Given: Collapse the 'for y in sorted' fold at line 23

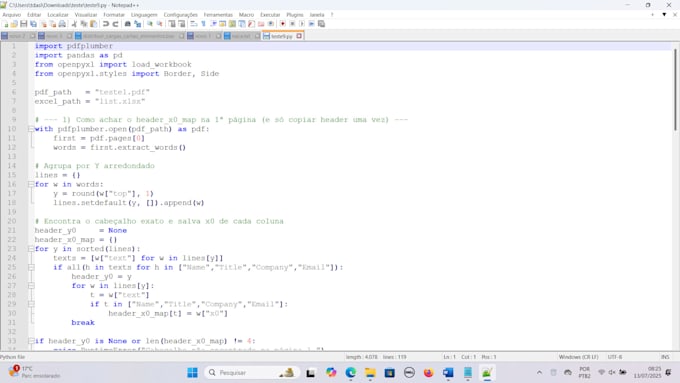Looking at the screenshot, I should click(x=31, y=249).
